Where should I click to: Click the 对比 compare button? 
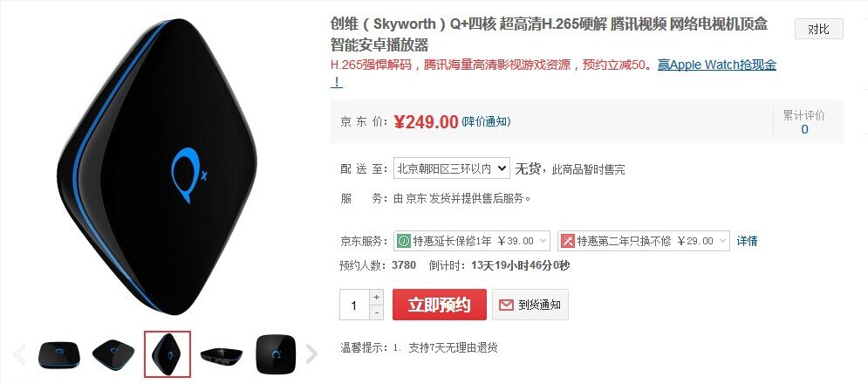pyautogui.click(x=819, y=29)
